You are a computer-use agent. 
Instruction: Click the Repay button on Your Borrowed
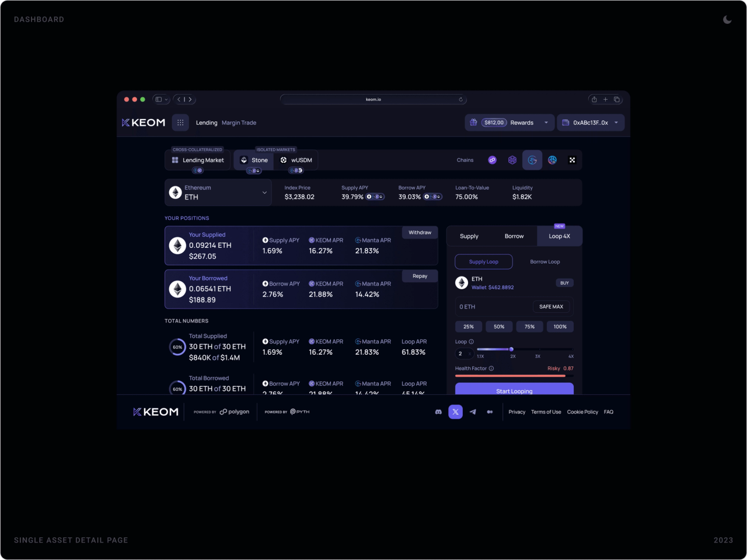pos(420,276)
